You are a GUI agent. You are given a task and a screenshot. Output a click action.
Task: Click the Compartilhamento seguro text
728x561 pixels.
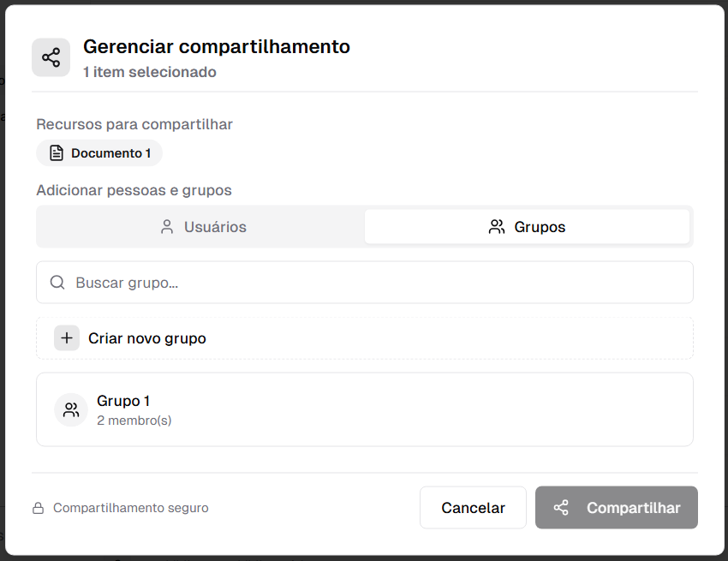tap(130, 508)
